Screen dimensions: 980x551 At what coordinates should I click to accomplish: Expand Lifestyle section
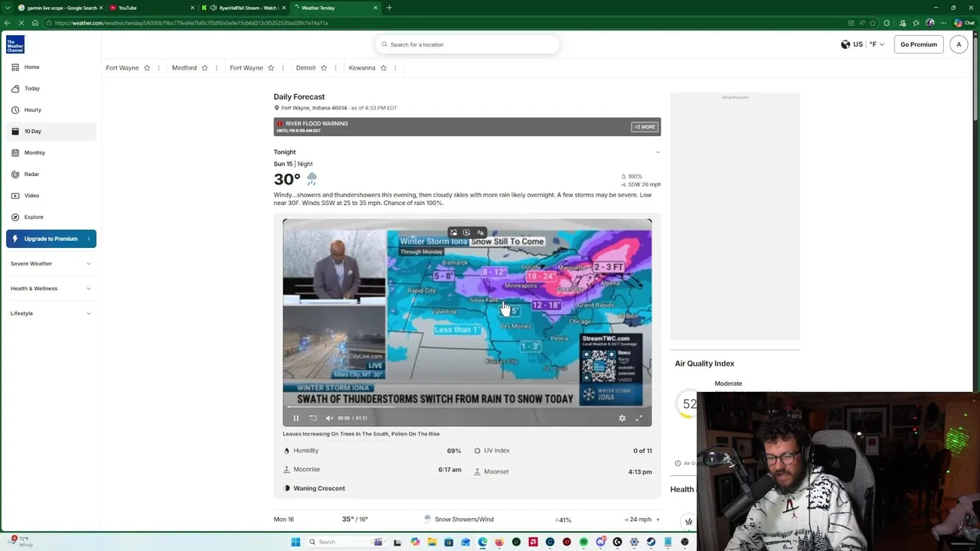51,313
